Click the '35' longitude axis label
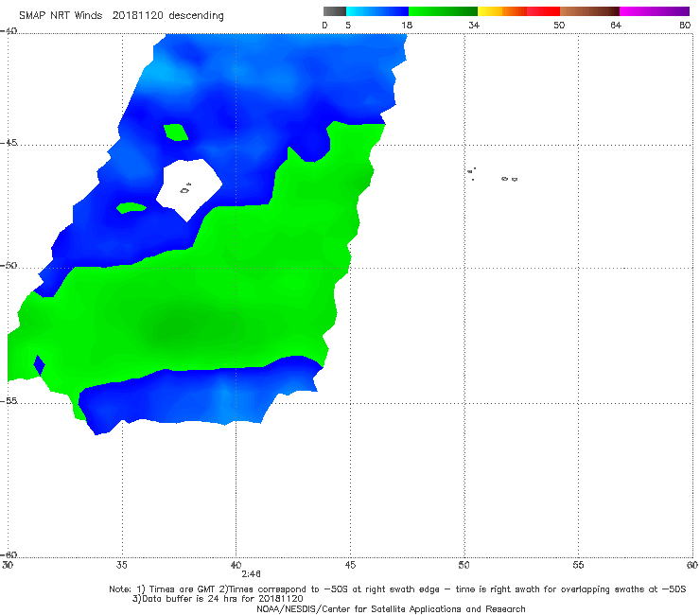 pyautogui.click(x=121, y=565)
